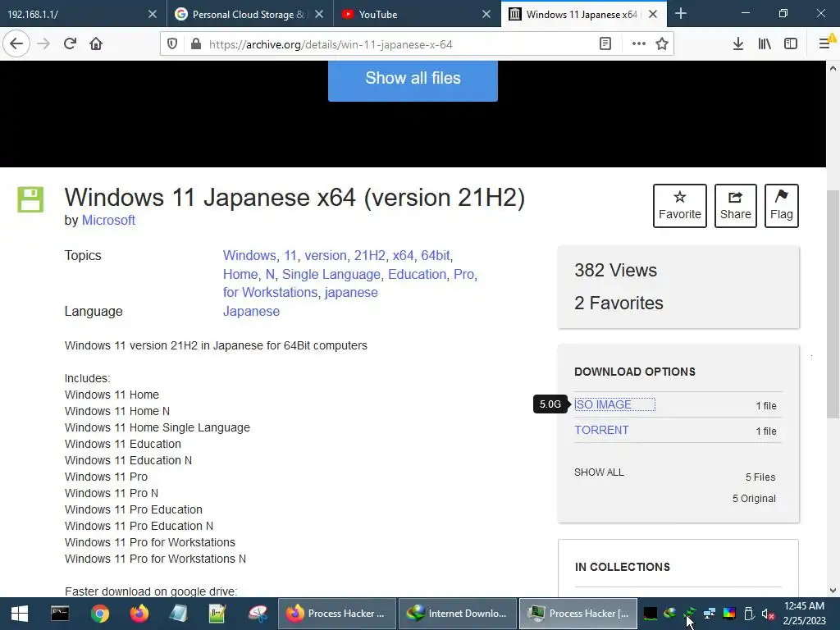This screenshot has width=840, height=630.
Task: Open the browser home page icon
Action: 96,44
